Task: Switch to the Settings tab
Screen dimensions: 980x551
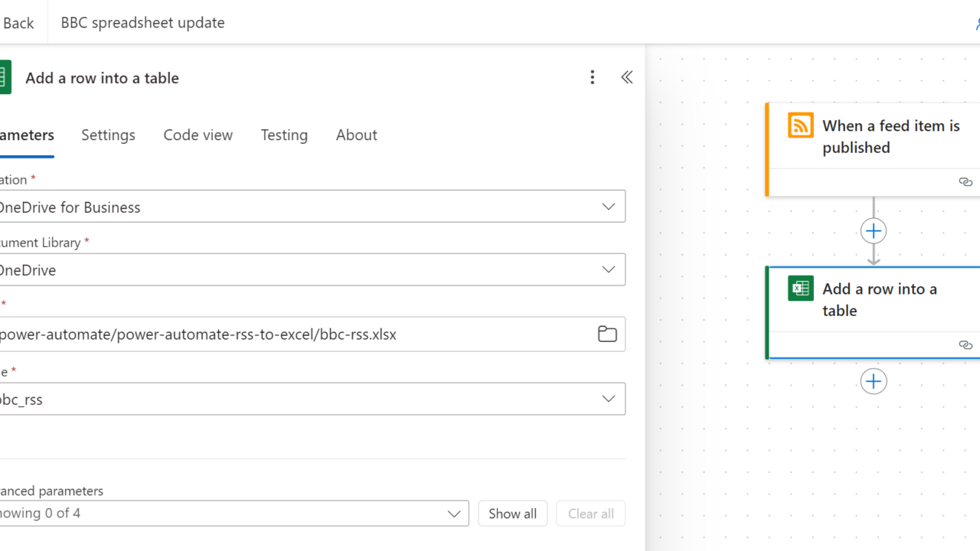Action: 108,135
